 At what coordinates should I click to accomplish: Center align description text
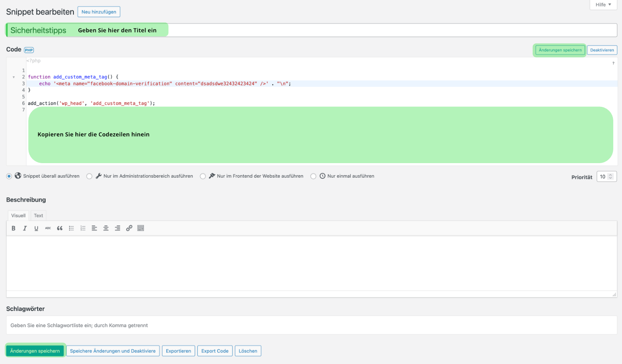(106, 228)
